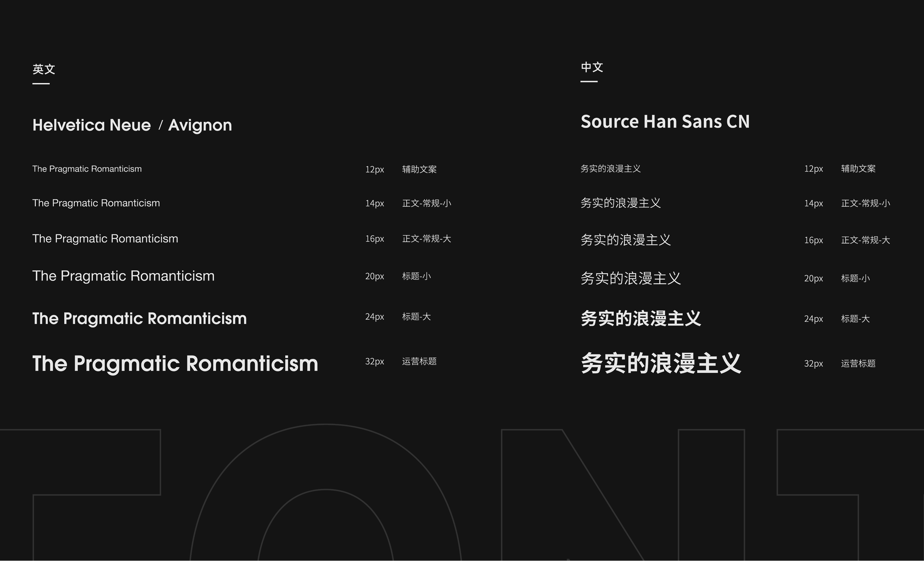Click the "英文" section heading

click(44, 69)
